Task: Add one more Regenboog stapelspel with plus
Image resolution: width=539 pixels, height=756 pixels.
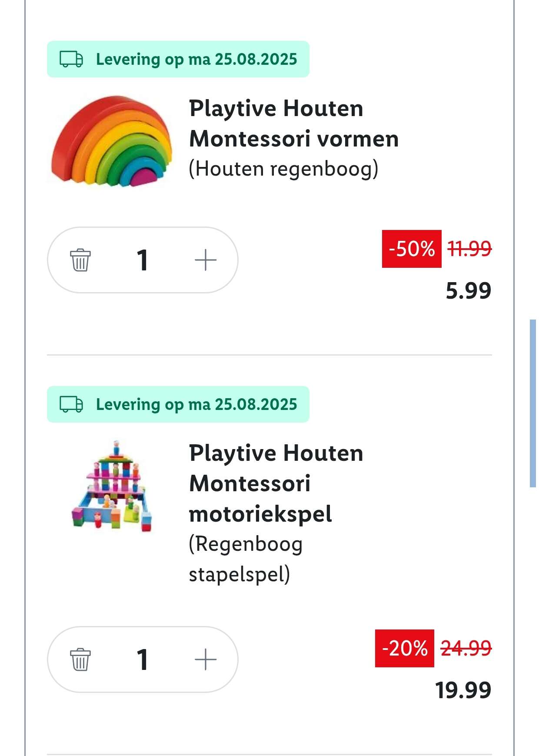Action: (x=205, y=659)
